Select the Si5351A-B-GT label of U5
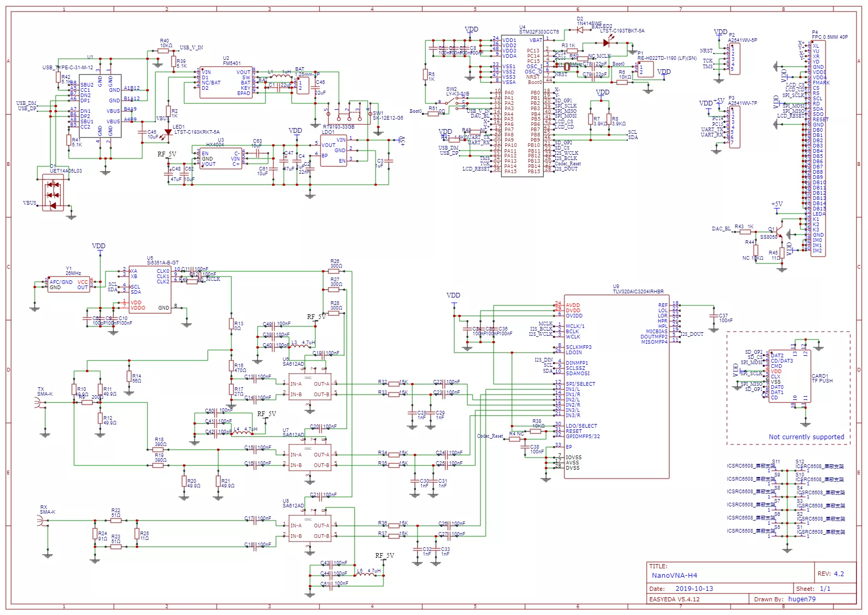Screen dimensions: 868x615 pyautogui.click(x=163, y=262)
